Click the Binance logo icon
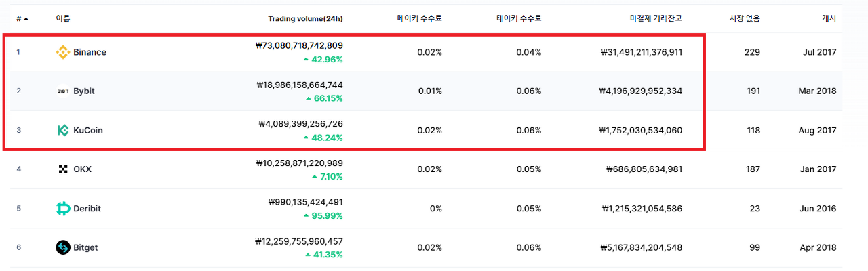The height and width of the screenshot is (271, 868). pos(63,52)
